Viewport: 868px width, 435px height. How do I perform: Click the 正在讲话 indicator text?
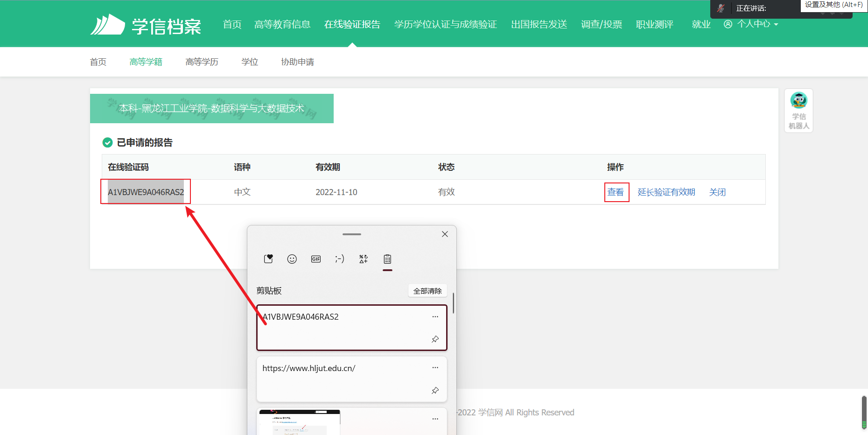[x=751, y=8]
